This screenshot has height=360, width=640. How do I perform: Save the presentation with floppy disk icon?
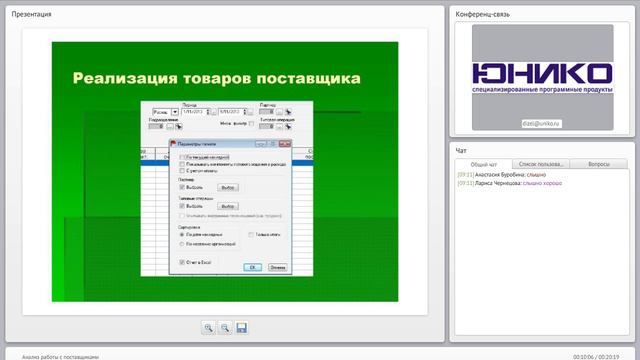point(242,328)
